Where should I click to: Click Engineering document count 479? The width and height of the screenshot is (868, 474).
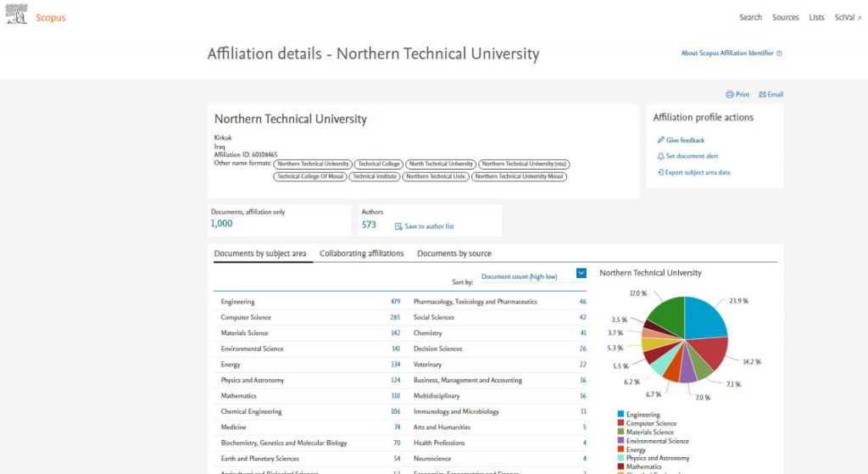pyautogui.click(x=395, y=302)
